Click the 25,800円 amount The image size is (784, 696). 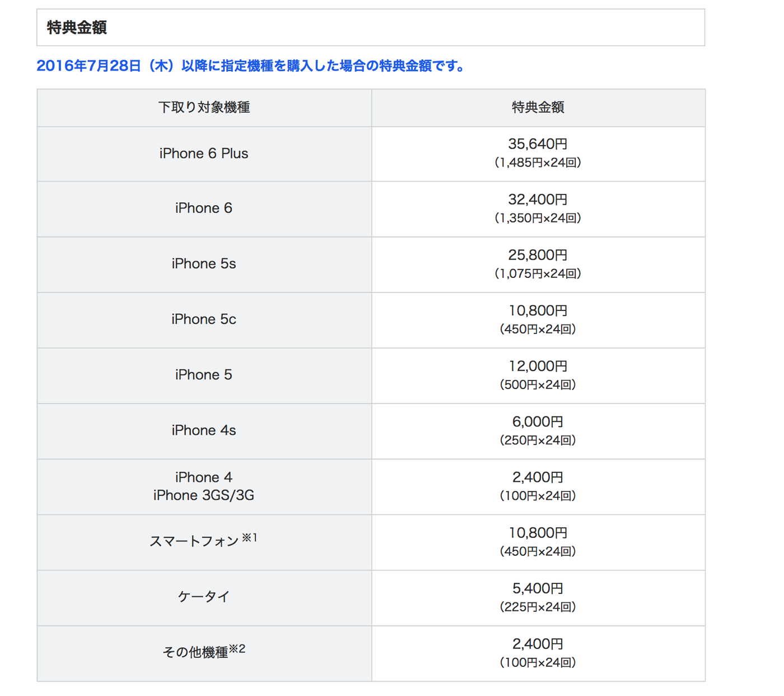pos(538,256)
